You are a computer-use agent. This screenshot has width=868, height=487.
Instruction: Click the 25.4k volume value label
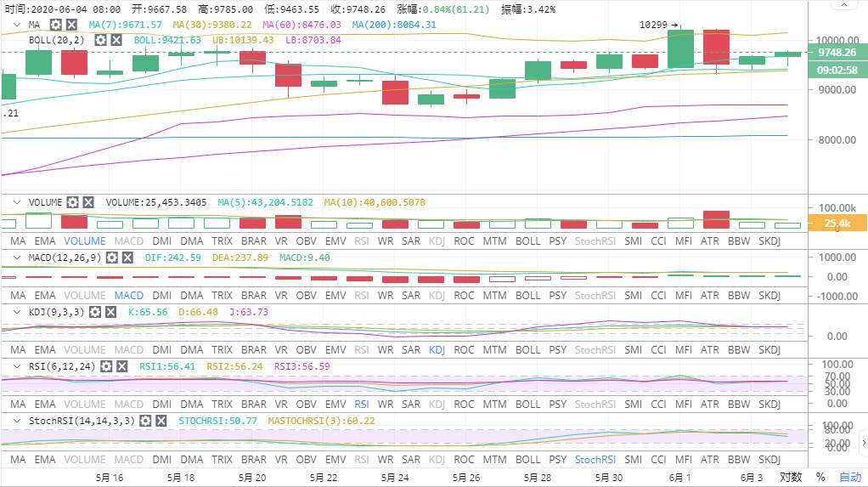(x=837, y=224)
